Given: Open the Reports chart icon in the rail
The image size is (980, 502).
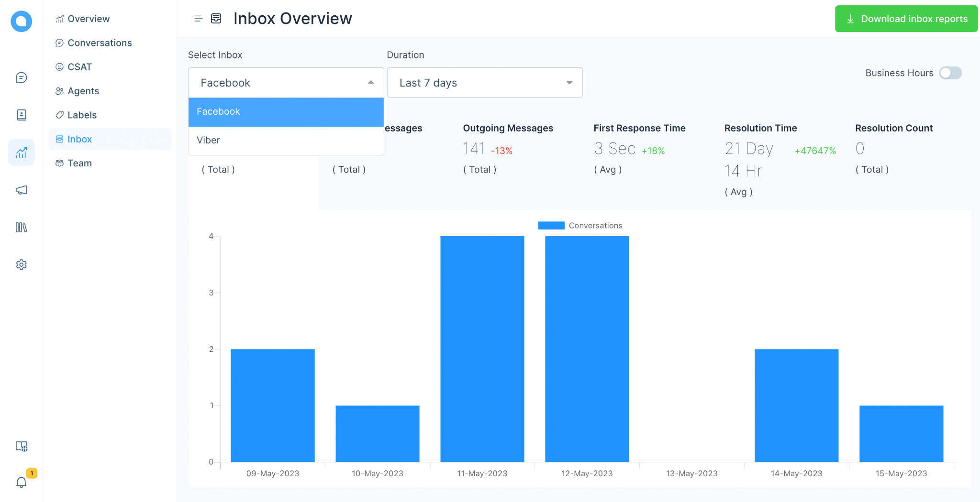Looking at the screenshot, I should coord(21,153).
